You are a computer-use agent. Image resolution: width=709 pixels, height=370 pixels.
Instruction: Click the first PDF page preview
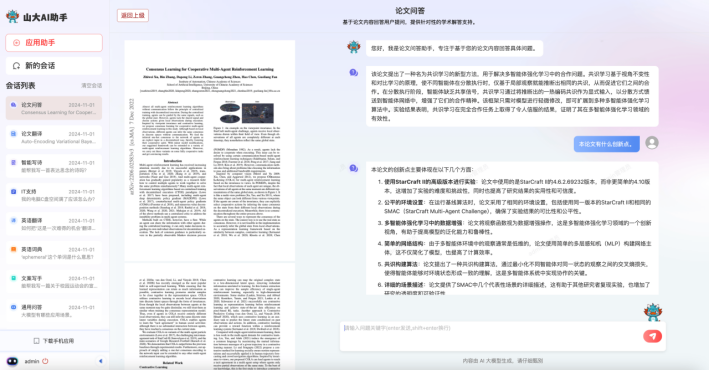point(210,151)
